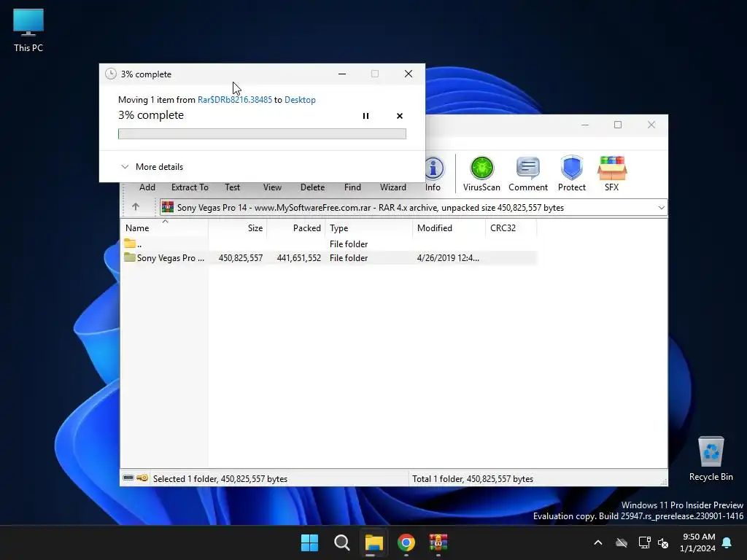Run VirusScan from the WinRAR toolbar
Viewport: 747px width, 560px height.
tap(481, 174)
